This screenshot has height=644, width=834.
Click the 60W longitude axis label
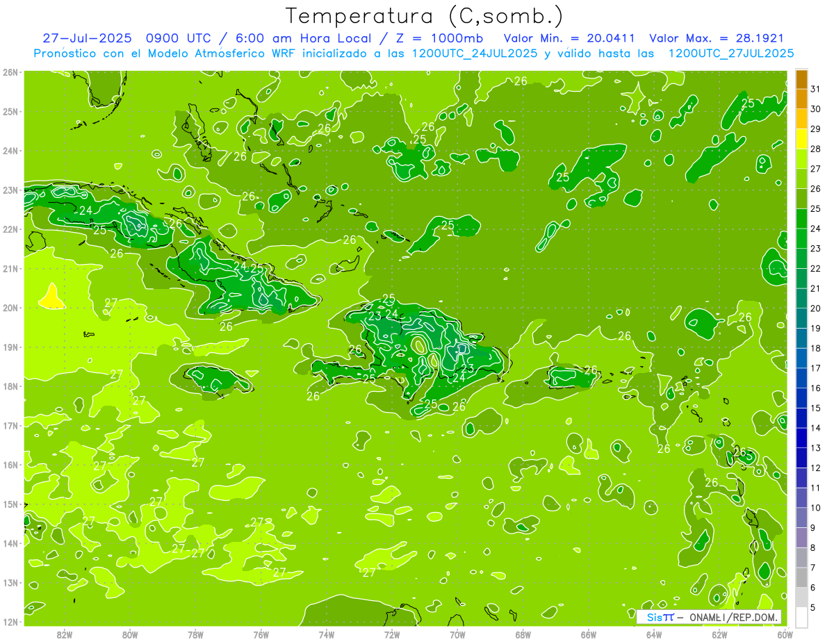(x=785, y=634)
